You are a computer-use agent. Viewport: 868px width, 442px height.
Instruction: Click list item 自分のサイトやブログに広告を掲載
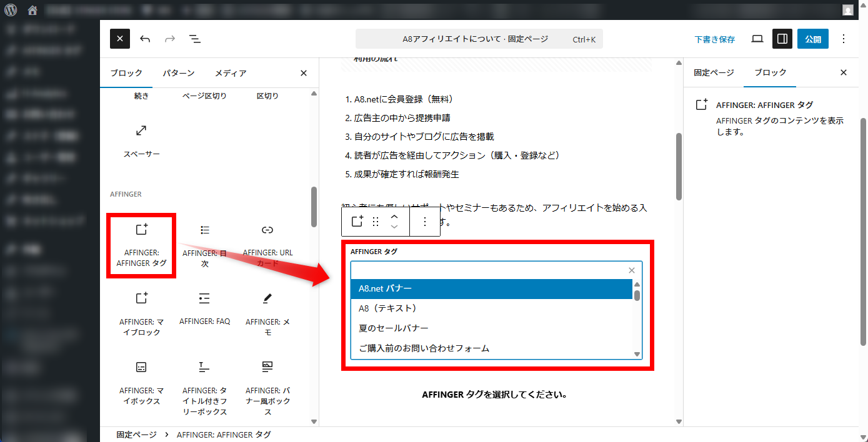[424, 137]
